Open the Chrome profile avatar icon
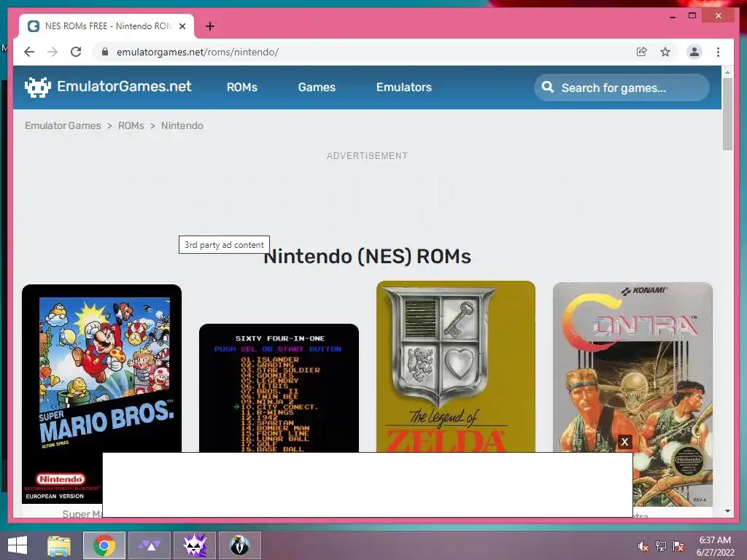Viewport: 747px width, 560px height. pyautogui.click(x=694, y=52)
